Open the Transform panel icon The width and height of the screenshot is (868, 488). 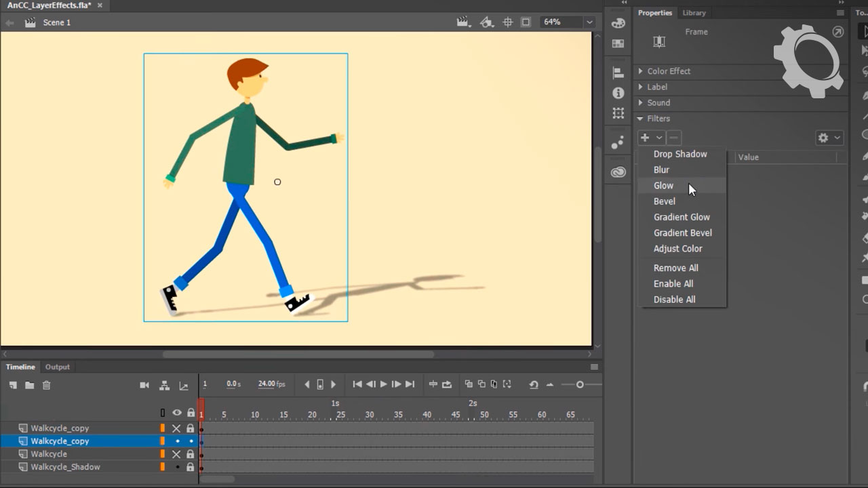coord(618,113)
